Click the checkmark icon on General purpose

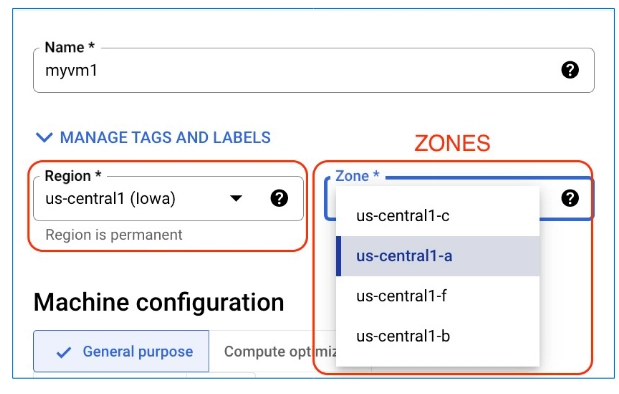(x=64, y=352)
